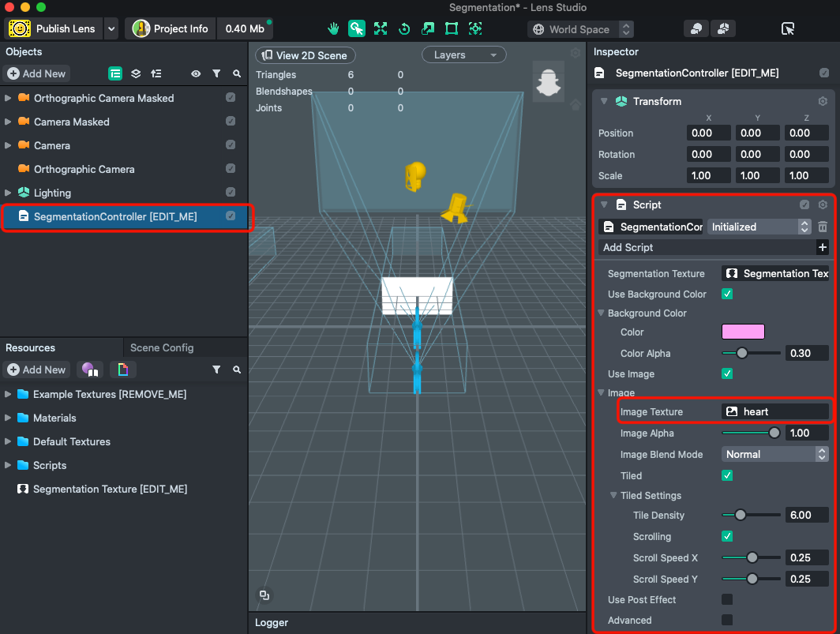This screenshot has height=634, width=840.
Task: Open the Objects panel filter funnel
Action: (x=216, y=73)
